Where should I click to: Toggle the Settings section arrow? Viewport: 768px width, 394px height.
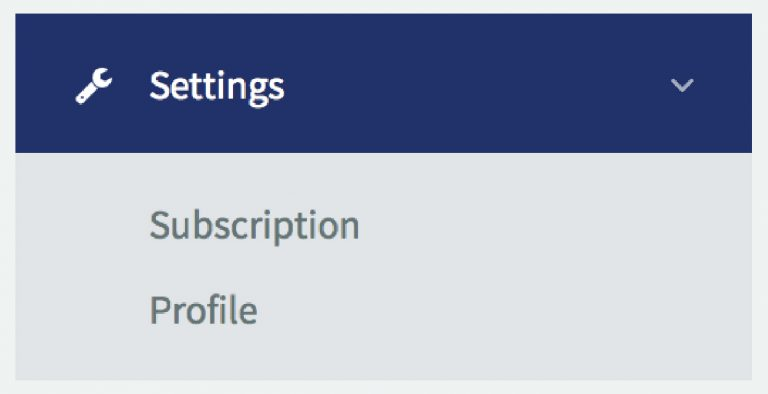682,85
